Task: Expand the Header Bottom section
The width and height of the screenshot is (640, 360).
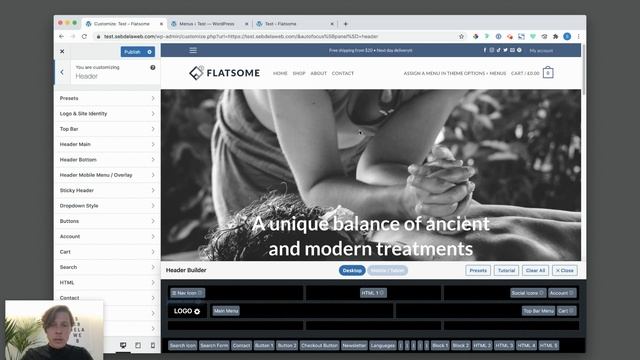Action: (x=107, y=160)
